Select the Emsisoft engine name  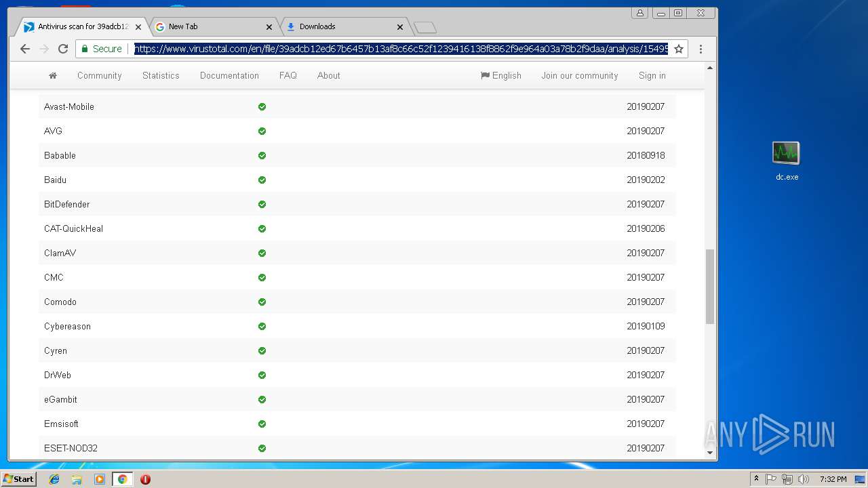point(61,424)
